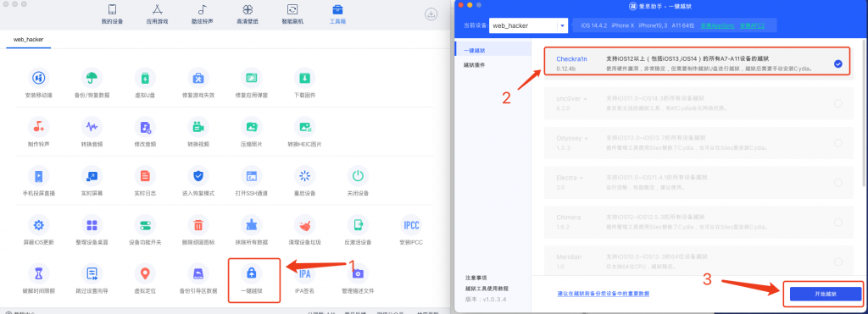868x314 pixels.
Task: Open the 转换HEIC图片 icon
Action: pyautogui.click(x=304, y=127)
